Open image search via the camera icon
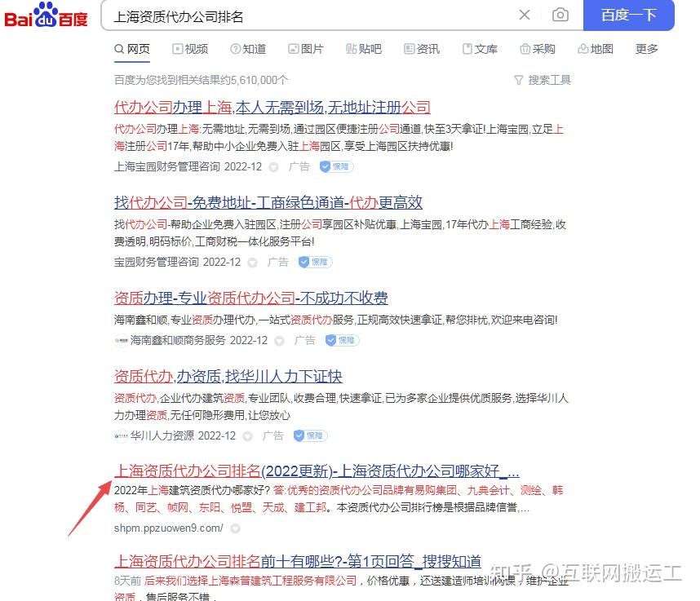The image size is (700, 601). pyautogui.click(x=560, y=15)
